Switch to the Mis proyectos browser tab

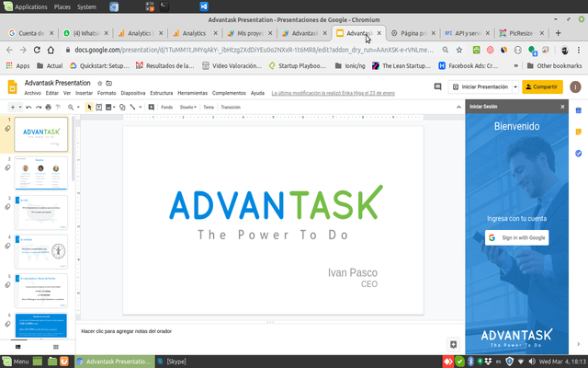250,33
